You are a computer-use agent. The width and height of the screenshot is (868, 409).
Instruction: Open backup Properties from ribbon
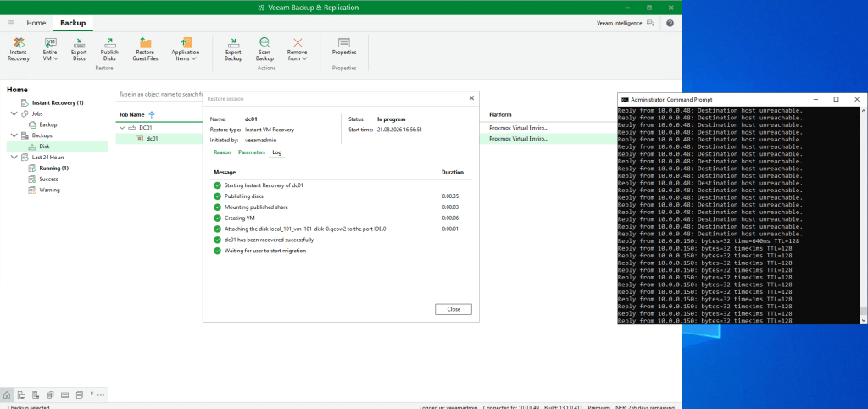click(x=344, y=47)
